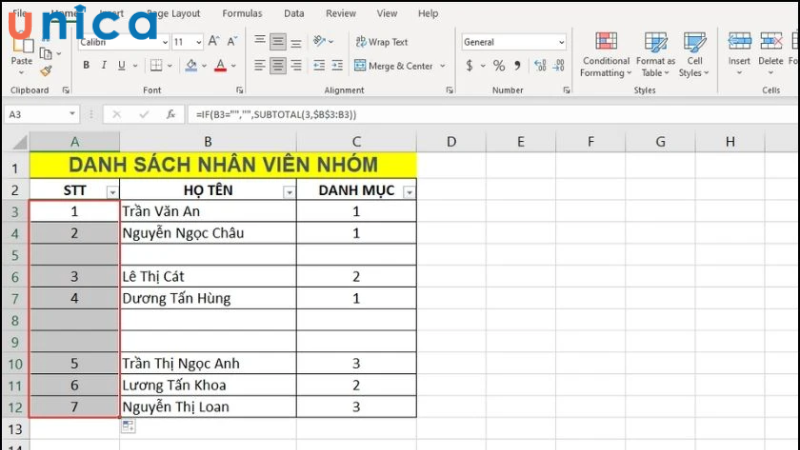
Task: Open Alignment dialog launcher
Action: click(449, 90)
